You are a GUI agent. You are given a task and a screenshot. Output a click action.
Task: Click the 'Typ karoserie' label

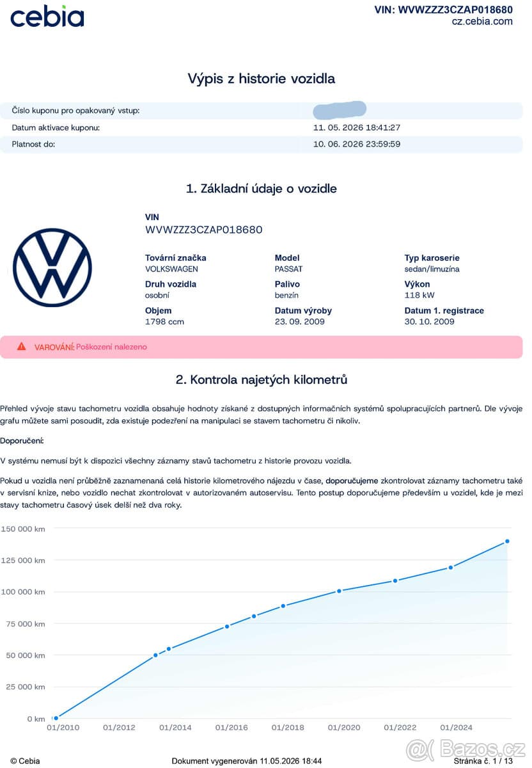coord(432,258)
